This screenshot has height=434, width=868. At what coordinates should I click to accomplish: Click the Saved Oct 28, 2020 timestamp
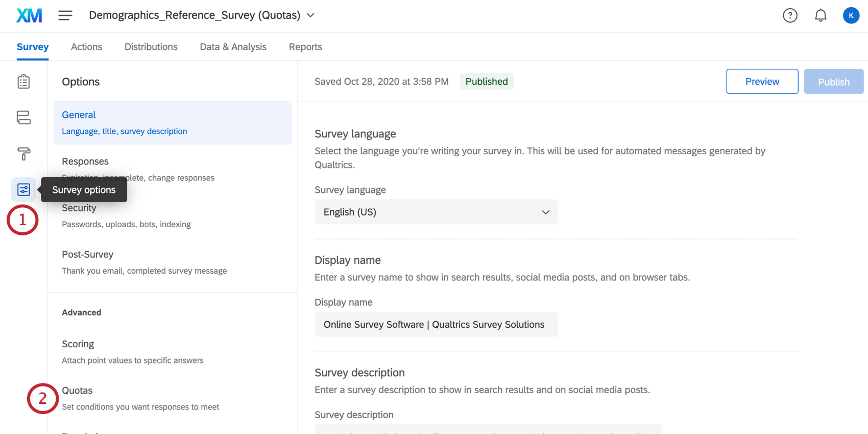381,81
